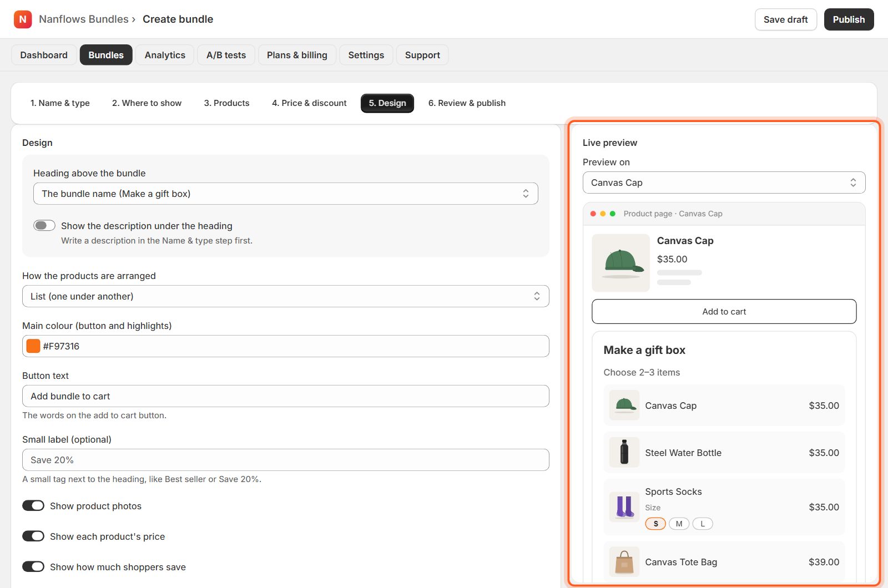Click the Small label optional input field
888x588 pixels.
tap(286, 460)
